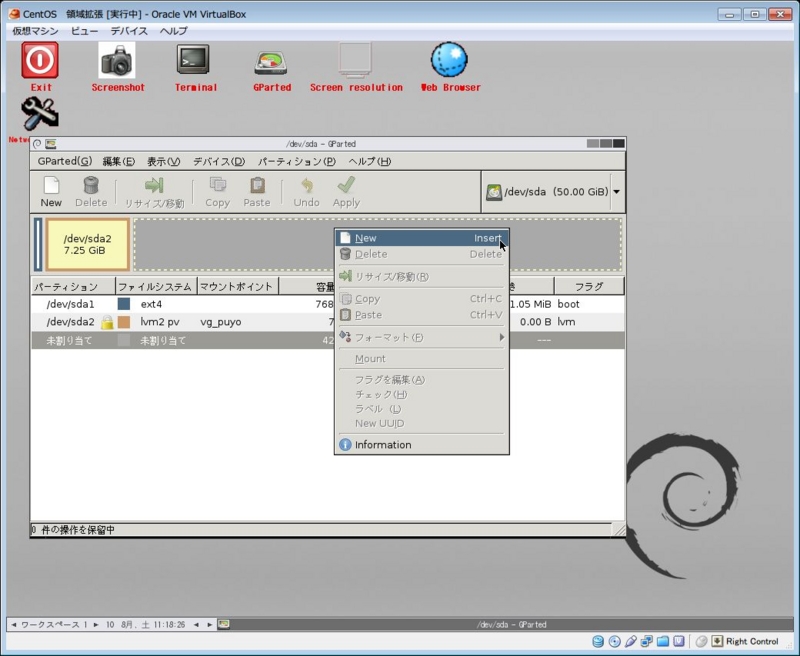This screenshot has width=800, height=656.
Task: Open the パーティション(P) menu
Action: [296, 161]
